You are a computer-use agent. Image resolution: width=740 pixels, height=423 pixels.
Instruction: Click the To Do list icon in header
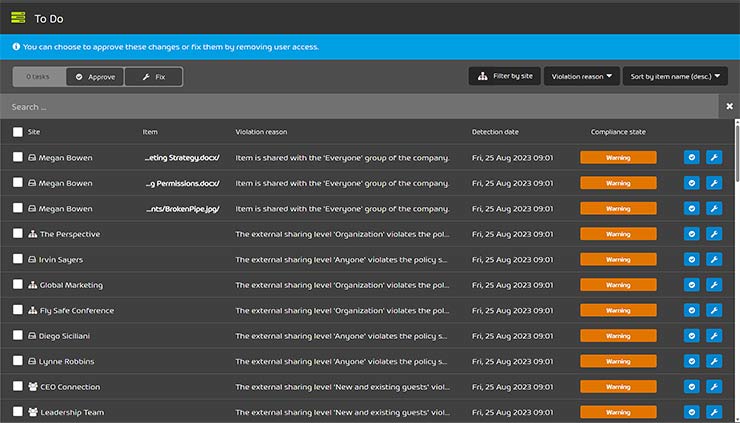pyautogui.click(x=18, y=17)
